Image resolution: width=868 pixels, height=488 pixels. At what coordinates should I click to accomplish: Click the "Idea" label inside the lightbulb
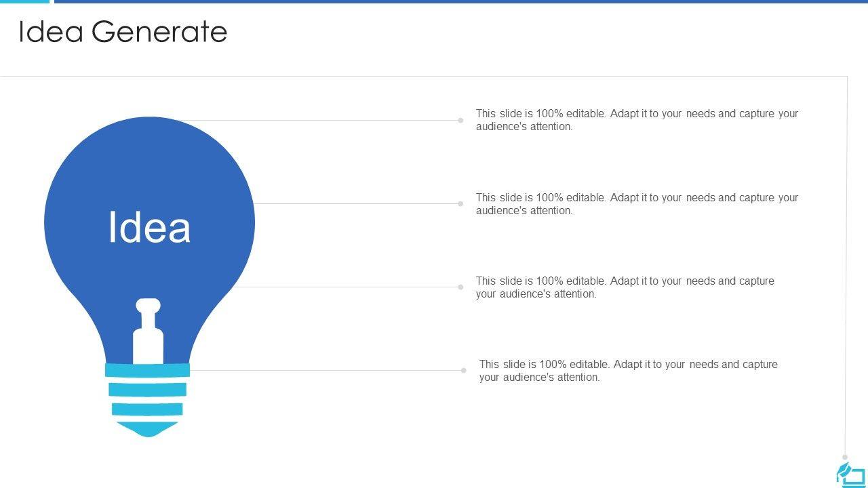149,228
